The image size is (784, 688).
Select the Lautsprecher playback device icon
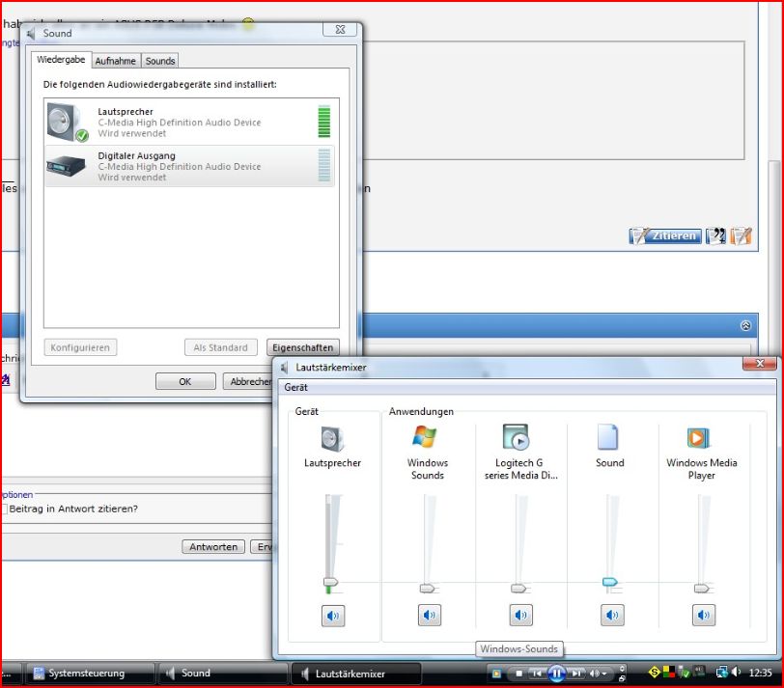[67, 123]
